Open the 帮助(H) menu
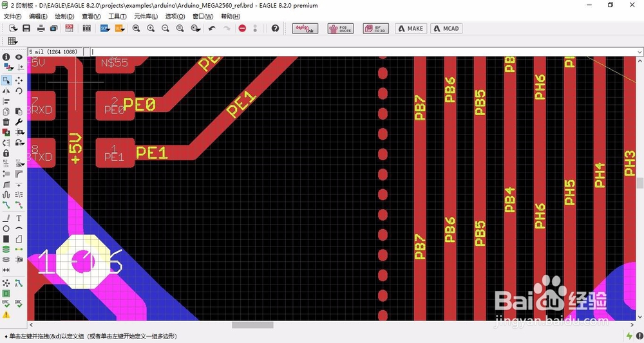 pos(231,17)
